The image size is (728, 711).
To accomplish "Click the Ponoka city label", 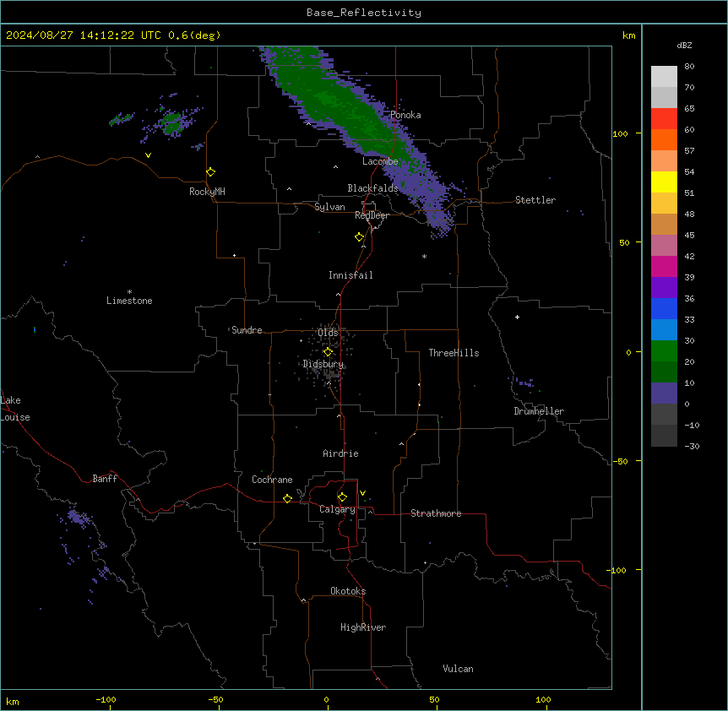I will [x=405, y=115].
